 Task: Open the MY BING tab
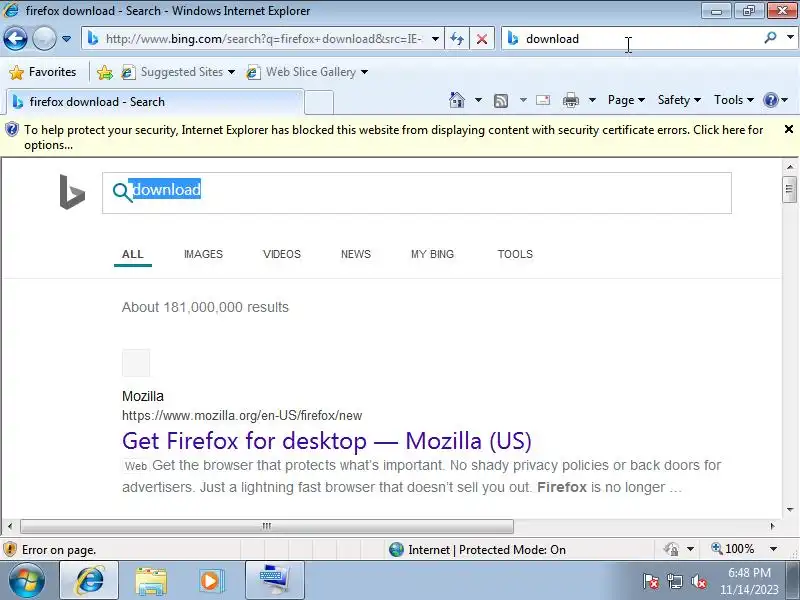pos(432,254)
